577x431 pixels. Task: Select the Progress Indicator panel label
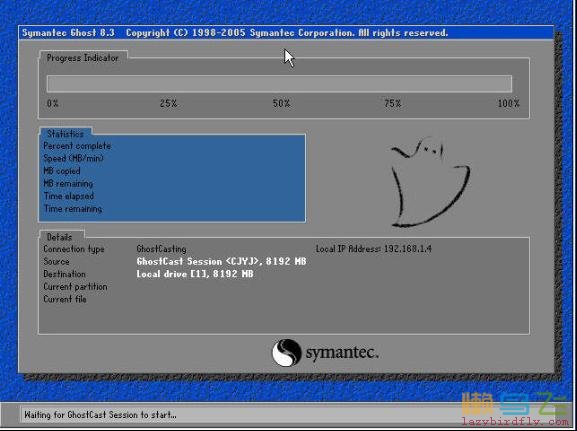pyautogui.click(x=83, y=58)
